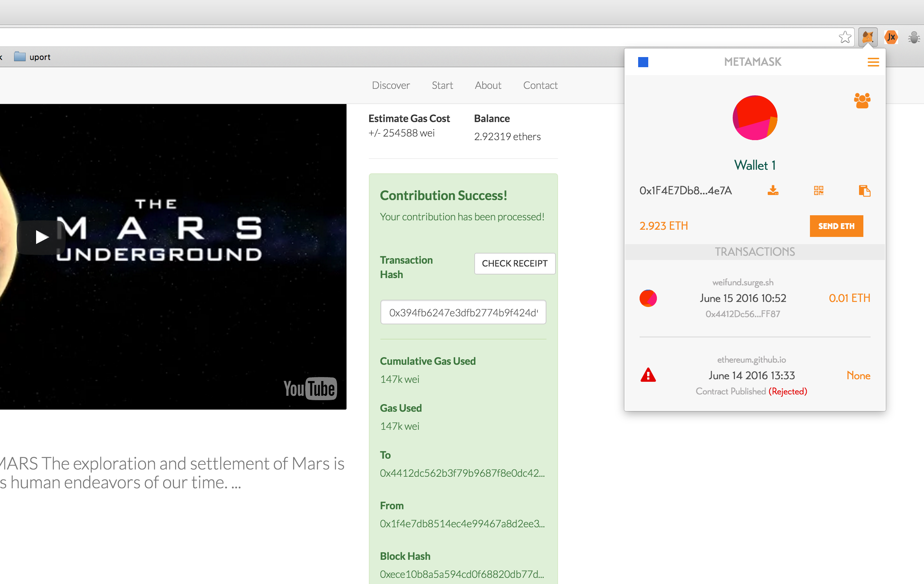The image size is (924, 584).
Task: Play the Mars Underground video
Action: pyautogui.click(x=41, y=237)
